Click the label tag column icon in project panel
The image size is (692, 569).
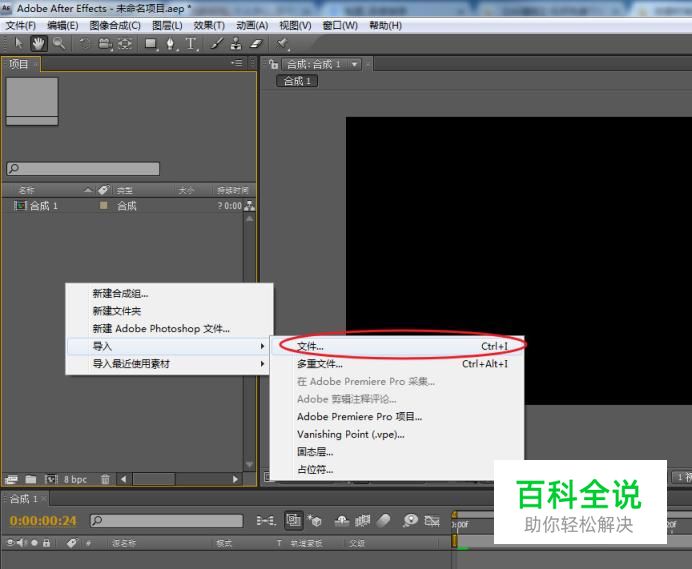tap(103, 190)
